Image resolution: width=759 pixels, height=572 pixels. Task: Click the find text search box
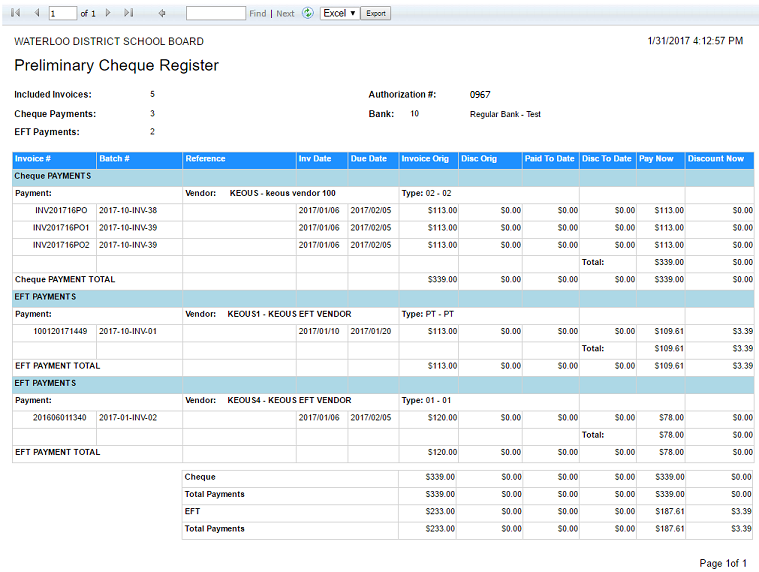click(x=215, y=13)
